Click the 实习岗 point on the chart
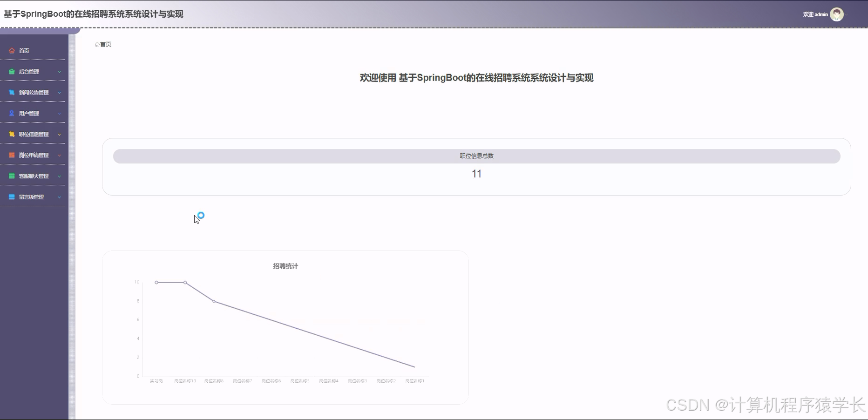This screenshot has height=420, width=868. click(156, 282)
